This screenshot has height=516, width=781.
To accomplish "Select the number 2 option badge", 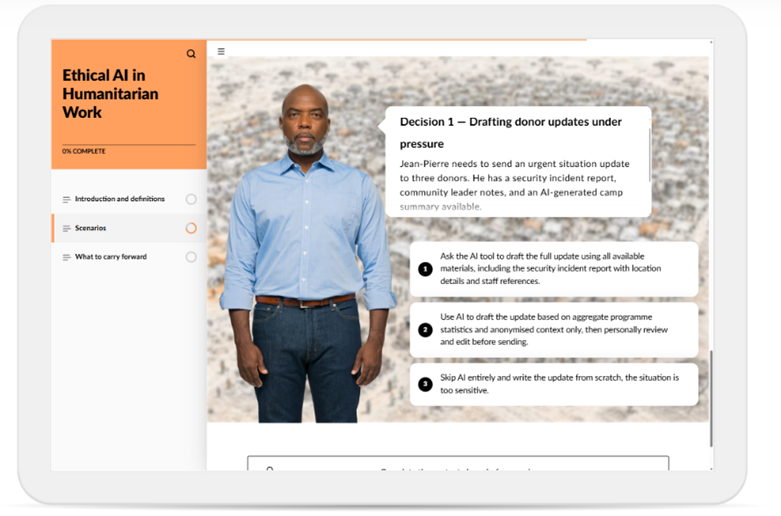I will tap(425, 330).
